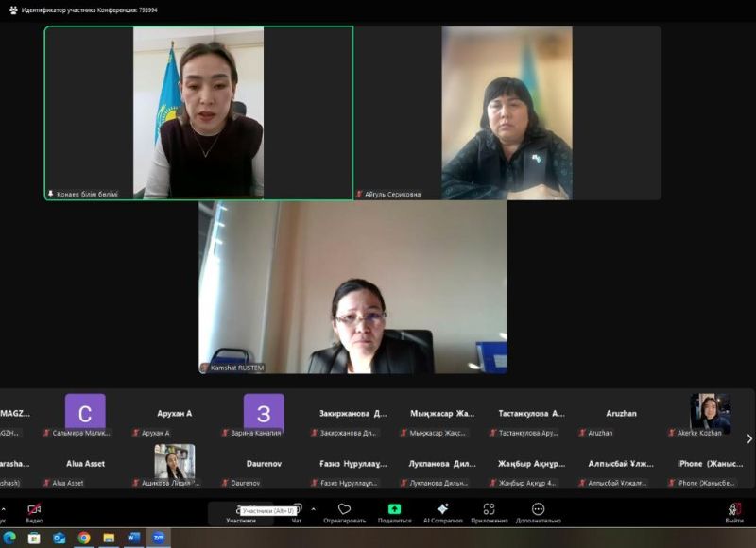Screen dimensions: 756x548
Task: Open Microsoft Word from the taskbar
Action: 133,538
